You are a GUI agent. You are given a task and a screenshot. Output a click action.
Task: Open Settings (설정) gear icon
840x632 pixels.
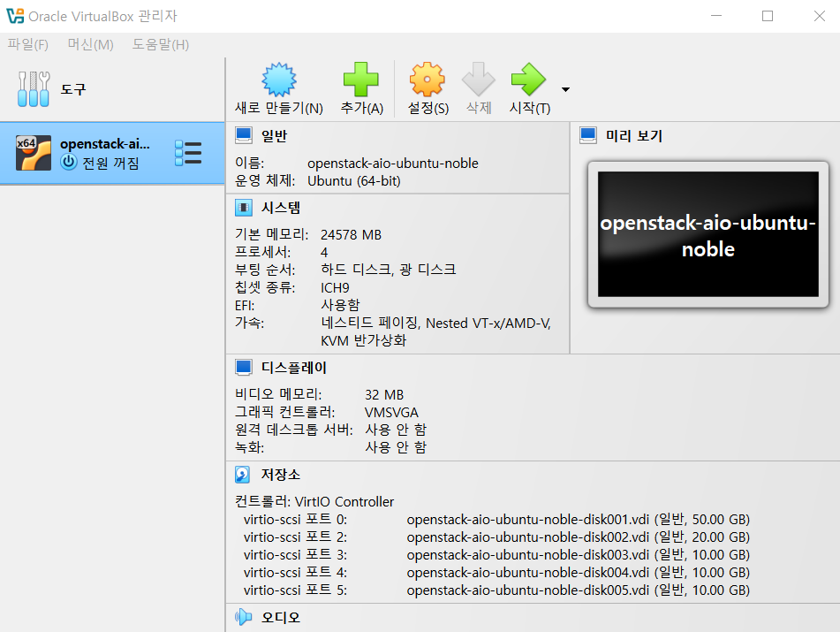click(x=427, y=80)
